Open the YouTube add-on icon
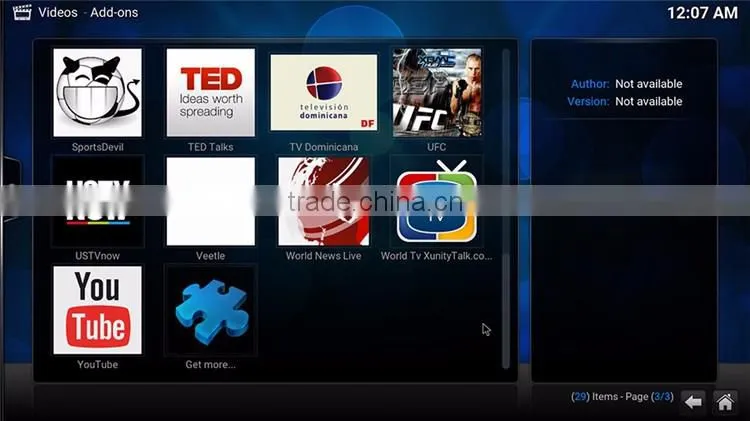Viewport: 750px width, 421px height. point(98,310)
